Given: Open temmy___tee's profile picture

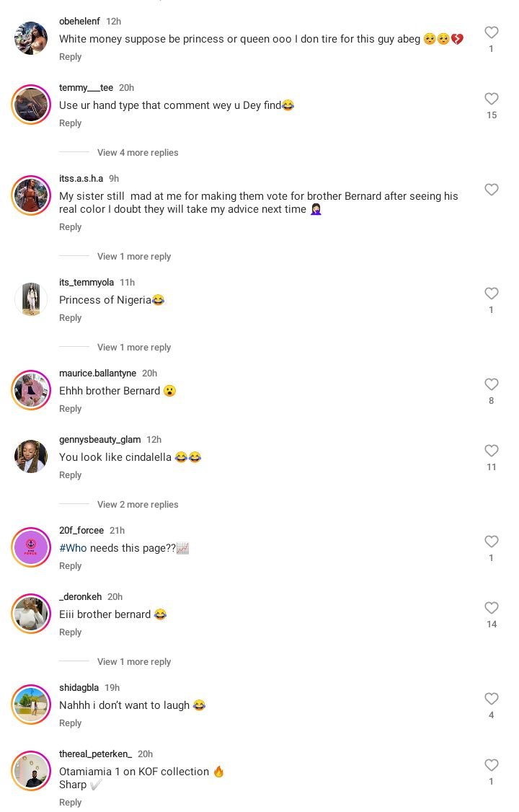Looking at the screenshot, I should tap(31, 105).
